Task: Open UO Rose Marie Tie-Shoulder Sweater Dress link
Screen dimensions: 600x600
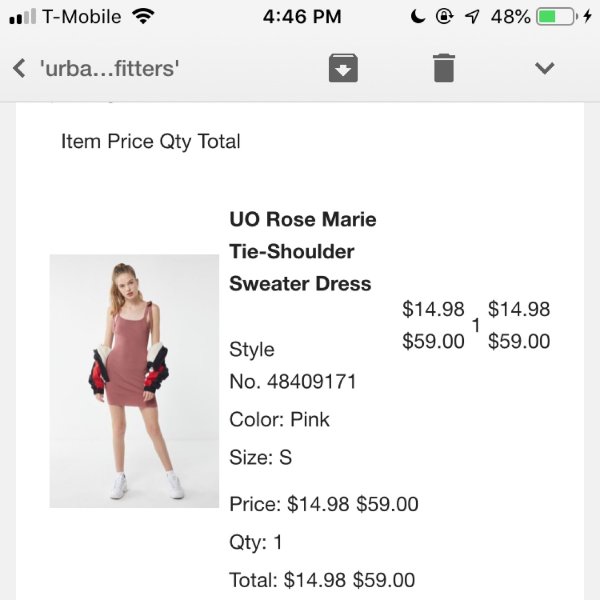Action: point(302,251)
